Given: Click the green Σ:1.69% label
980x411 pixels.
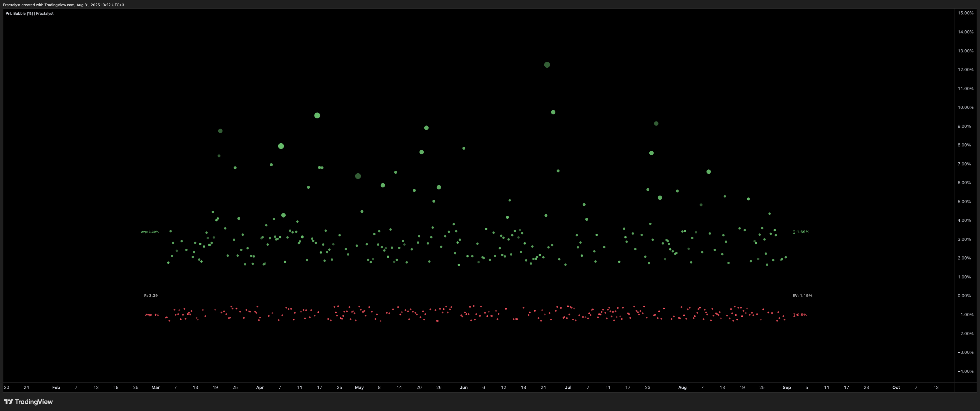Looking at the screenshot, I should [x=801, y=232].
